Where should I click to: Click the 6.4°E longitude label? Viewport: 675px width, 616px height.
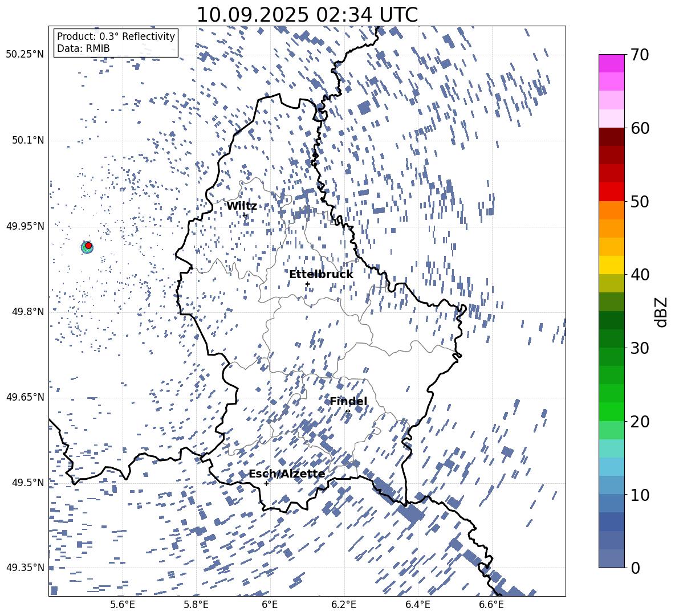click(417, 605)
